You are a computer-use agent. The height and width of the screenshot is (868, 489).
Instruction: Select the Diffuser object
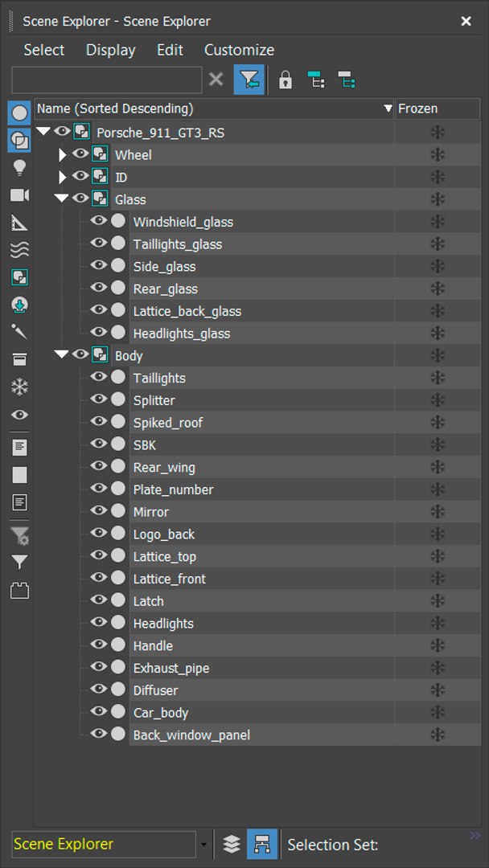(155, 690)
